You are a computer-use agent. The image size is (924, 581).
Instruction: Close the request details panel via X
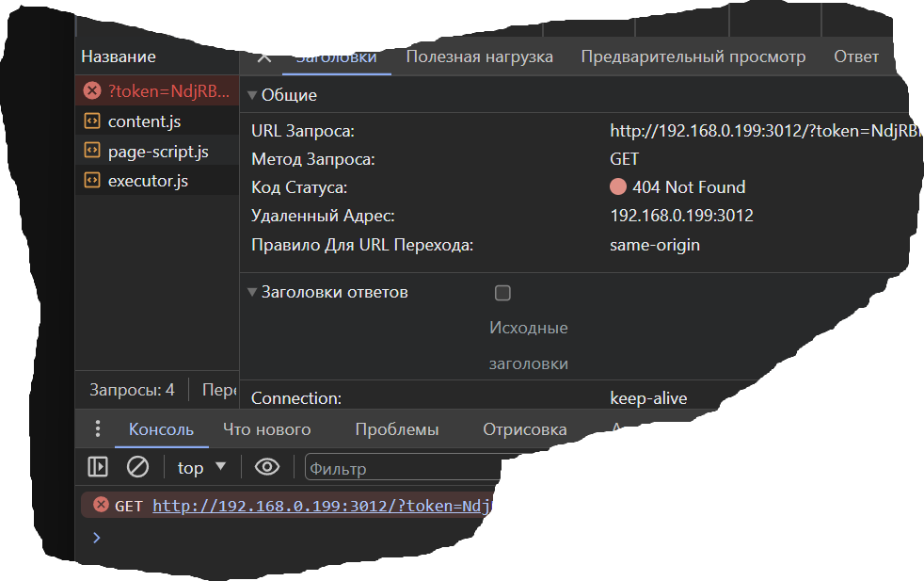[x=263, y=56]
